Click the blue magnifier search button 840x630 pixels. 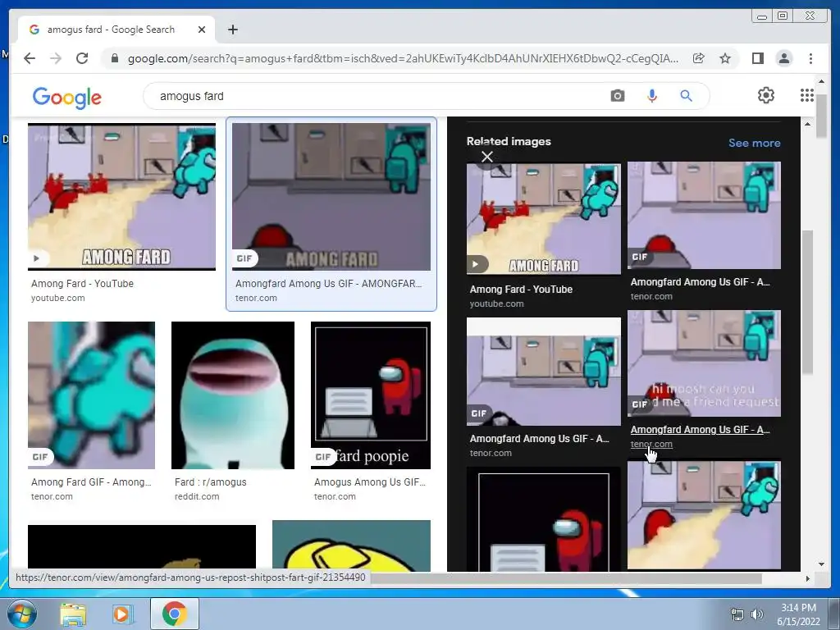687,96
